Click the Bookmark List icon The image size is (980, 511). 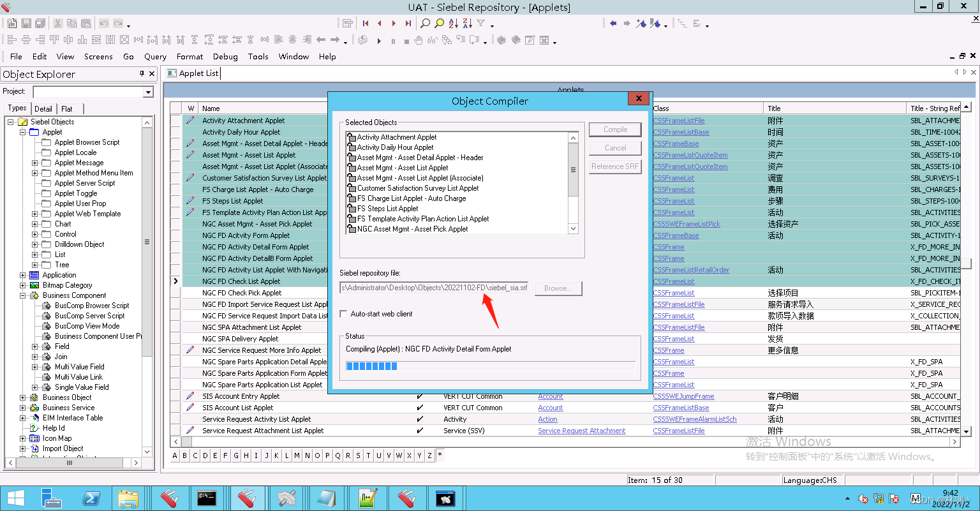(656, 24)
